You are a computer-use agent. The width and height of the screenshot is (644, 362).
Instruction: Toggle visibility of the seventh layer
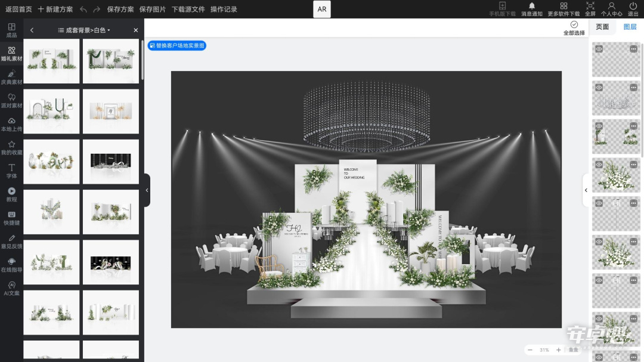[599, 280]
